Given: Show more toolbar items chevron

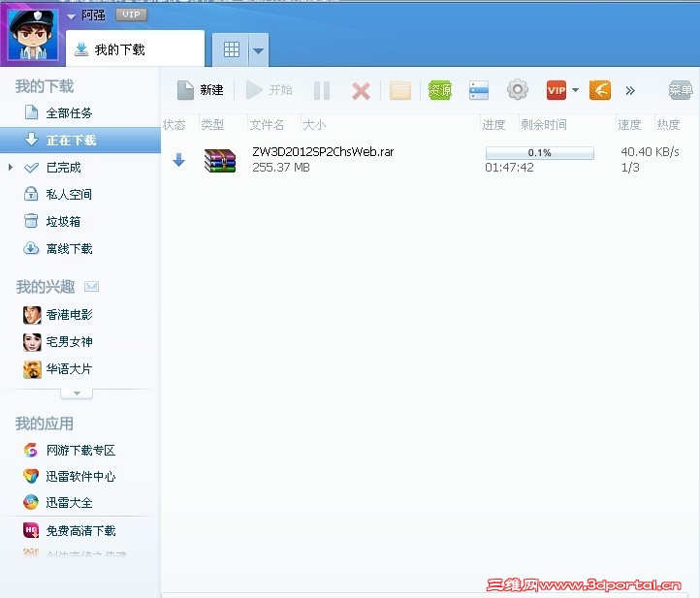Looking at the screenshot, I should click(x=630, y=90).
